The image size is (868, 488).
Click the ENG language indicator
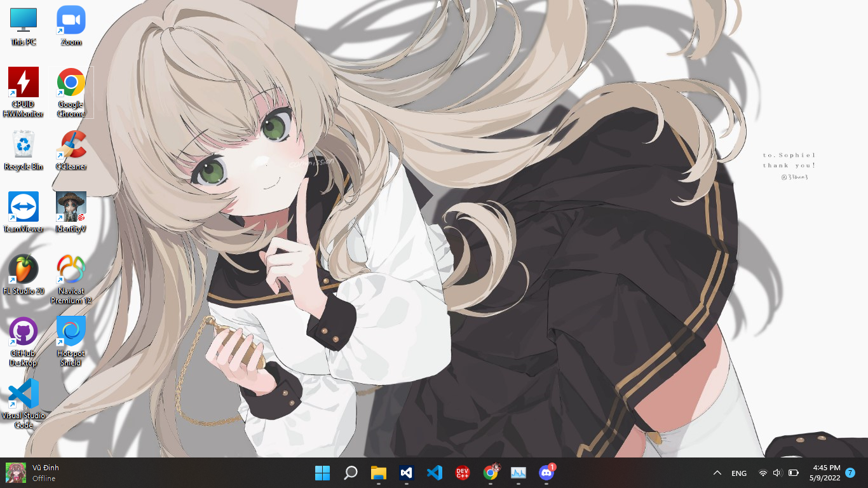(x=739, y=473)
